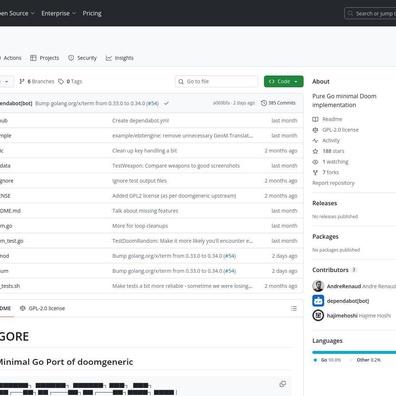This screenshot has width=396, height=396.
Task: Open the Contributors section heading
Action: (330, 270)
